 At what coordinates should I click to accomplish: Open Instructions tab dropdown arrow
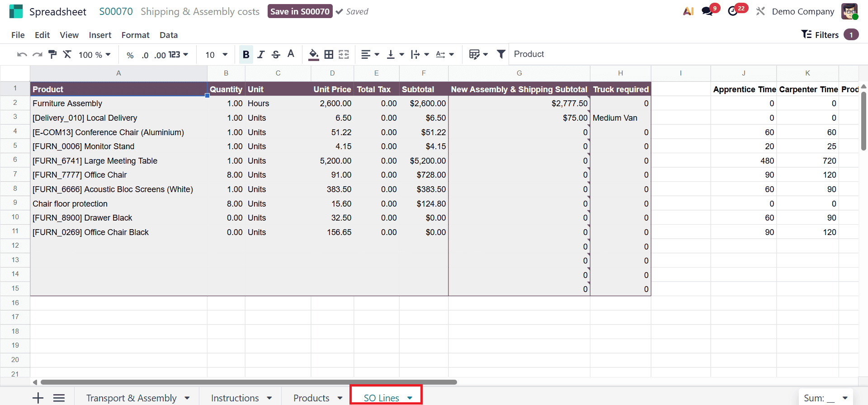(269, 398)
